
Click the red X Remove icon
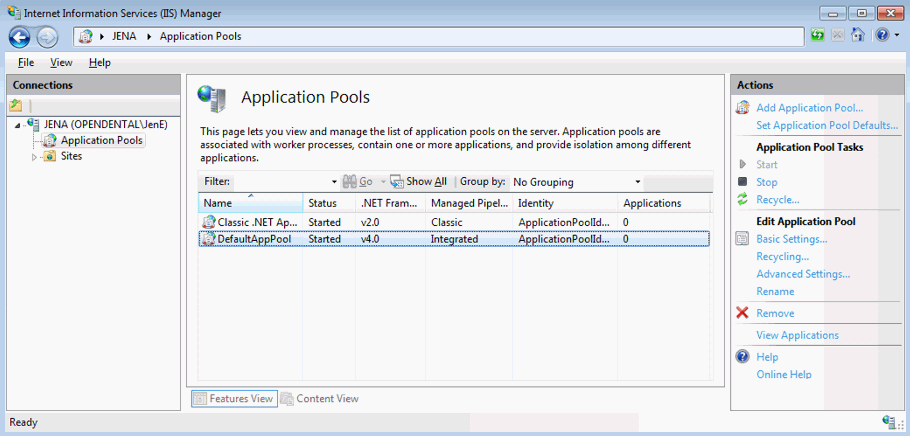click(742, 313)
